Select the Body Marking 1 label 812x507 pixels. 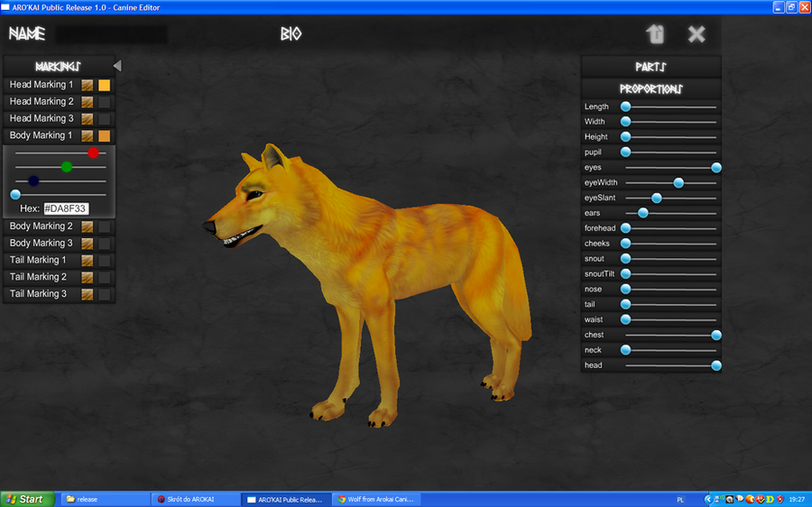pos(41,135)
